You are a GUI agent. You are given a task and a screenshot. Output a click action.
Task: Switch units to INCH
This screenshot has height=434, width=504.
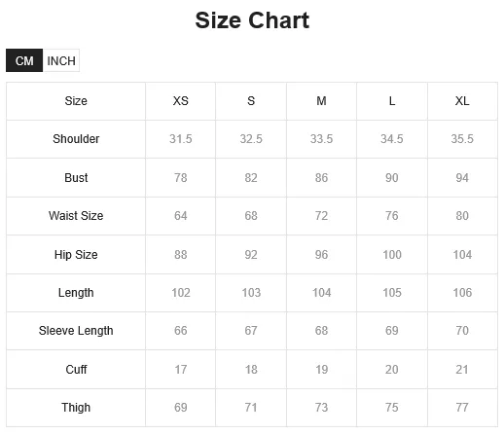[x=61, y=60]
